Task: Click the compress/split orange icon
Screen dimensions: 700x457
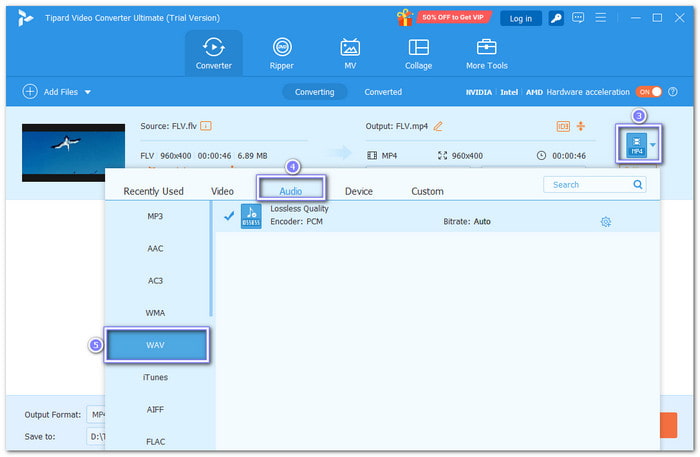Action: tap(581, 126)
